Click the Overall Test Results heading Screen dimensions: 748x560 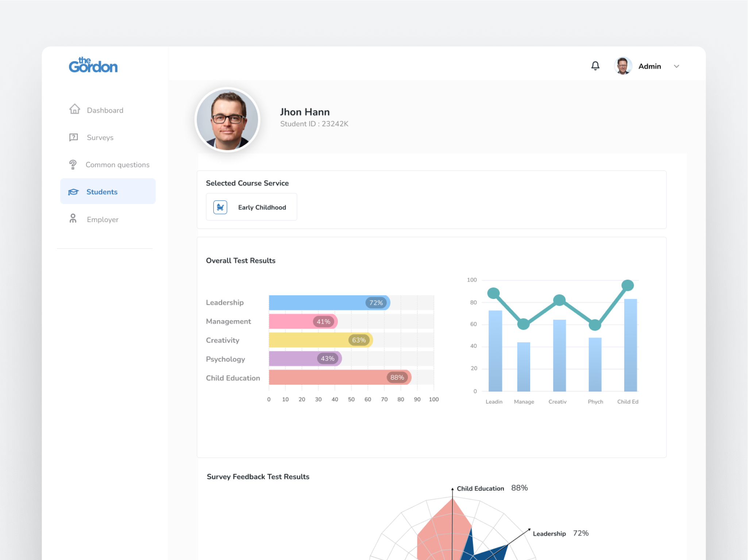coord(240,261)
